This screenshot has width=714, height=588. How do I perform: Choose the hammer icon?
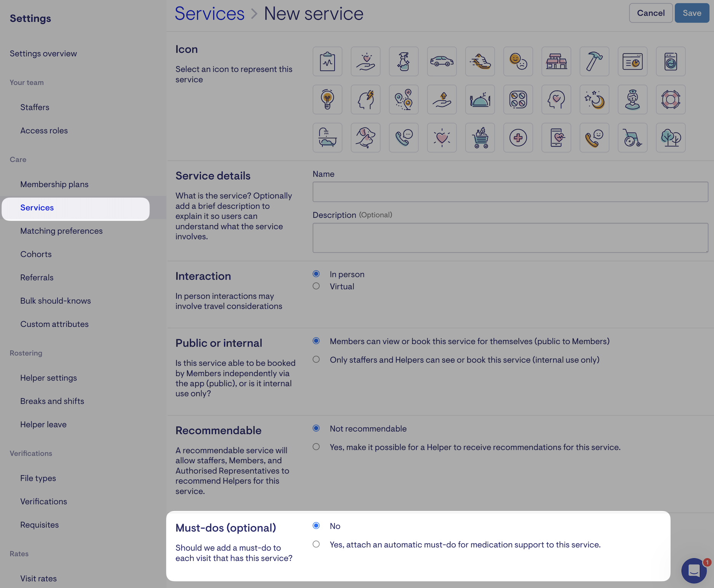tap(594, 61)
